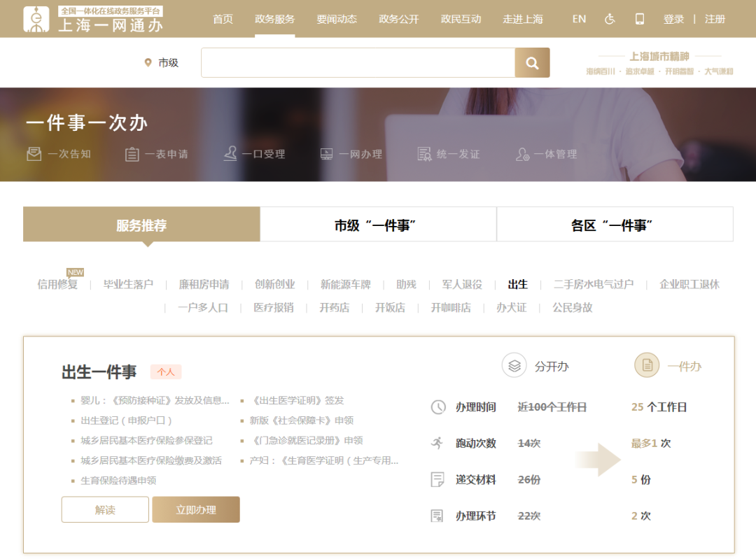Click the 立即办理 button
This screenshot has width=756, height=559.
[x=196, y=510]
